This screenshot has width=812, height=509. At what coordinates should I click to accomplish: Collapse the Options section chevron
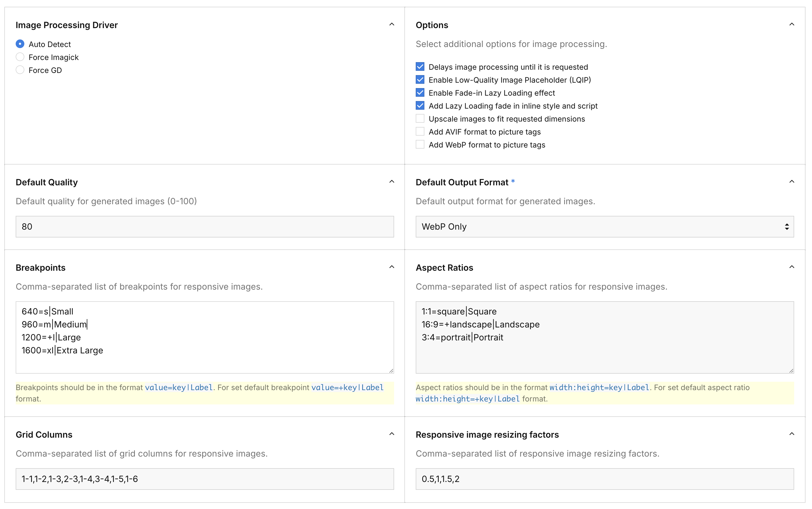pos(791,25)
